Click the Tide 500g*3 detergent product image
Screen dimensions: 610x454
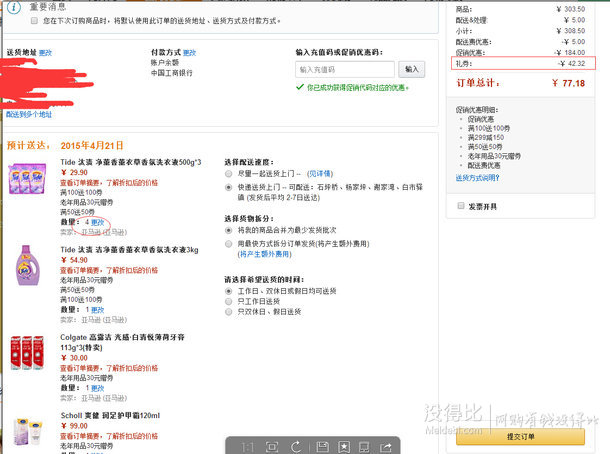[x=28, y=182]
